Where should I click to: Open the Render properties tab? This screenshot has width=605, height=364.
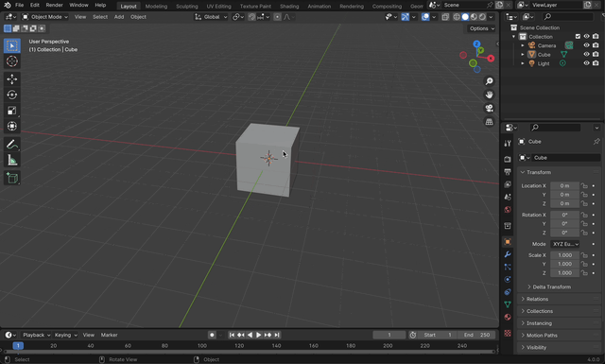tap(508, 159)
